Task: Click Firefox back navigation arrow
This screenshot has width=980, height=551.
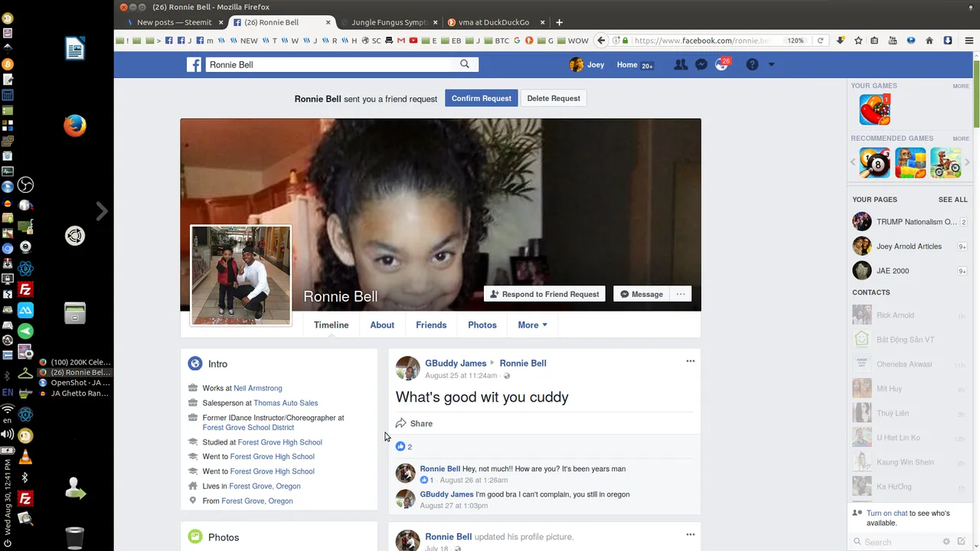Action: click(x=602, y=41)
